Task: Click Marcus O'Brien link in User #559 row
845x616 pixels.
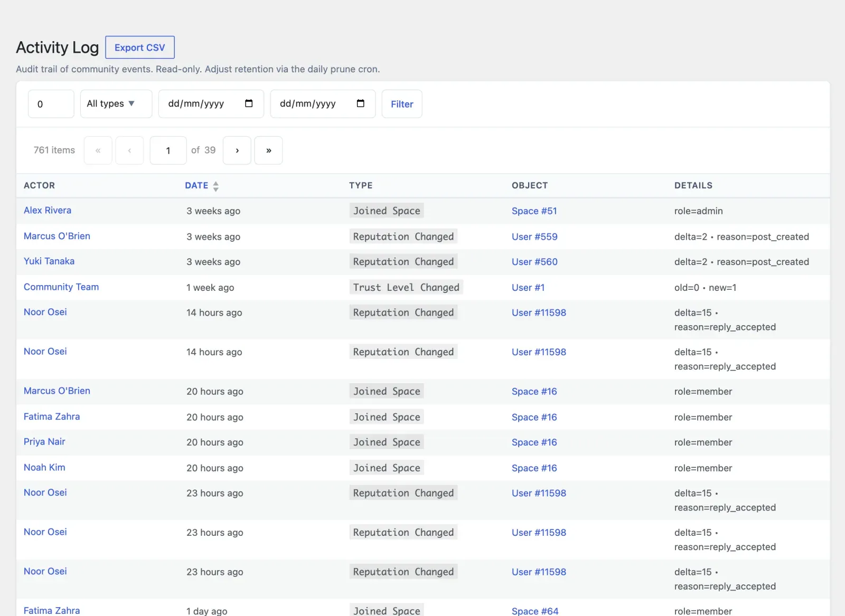Action: 57,236
